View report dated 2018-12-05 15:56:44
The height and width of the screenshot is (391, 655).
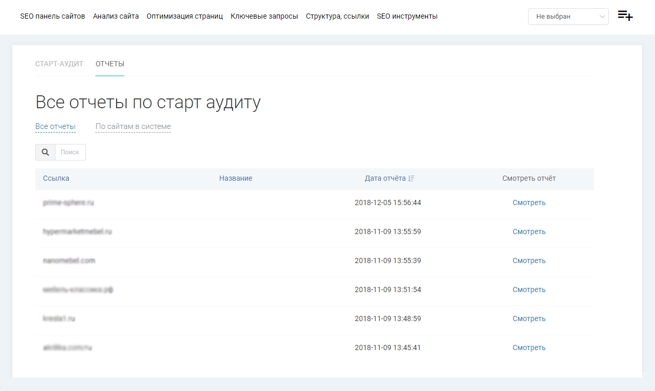(x=529, y=203)
